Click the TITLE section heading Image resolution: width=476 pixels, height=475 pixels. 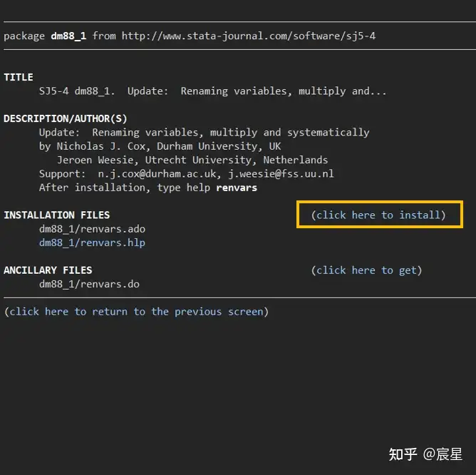click(19, 77)
